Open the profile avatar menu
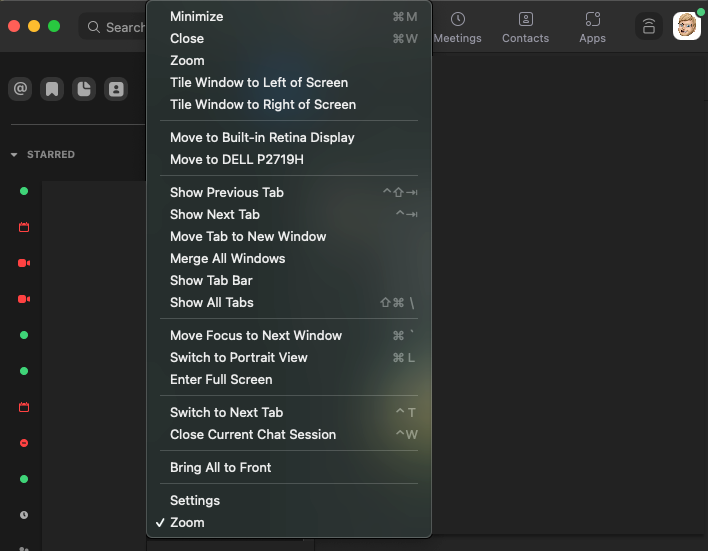Viewport: 708px width, 551px height. click(687, 27)
